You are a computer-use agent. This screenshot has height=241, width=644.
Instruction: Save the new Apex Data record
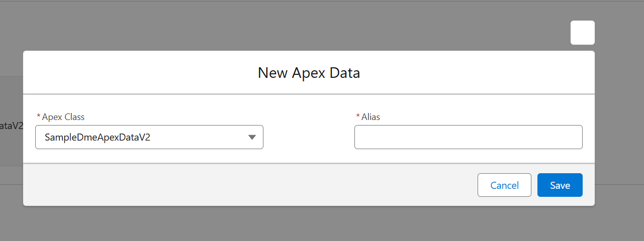560,185
